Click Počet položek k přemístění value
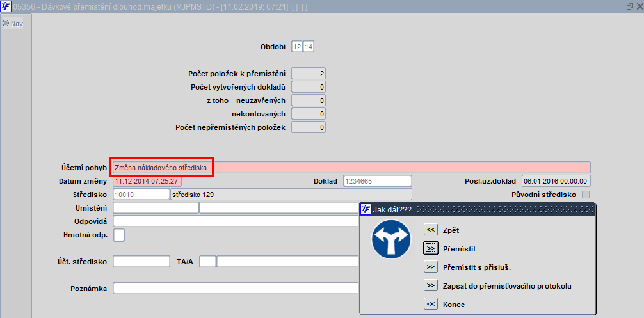Viewport: 644px width, 318px height. 309,74
